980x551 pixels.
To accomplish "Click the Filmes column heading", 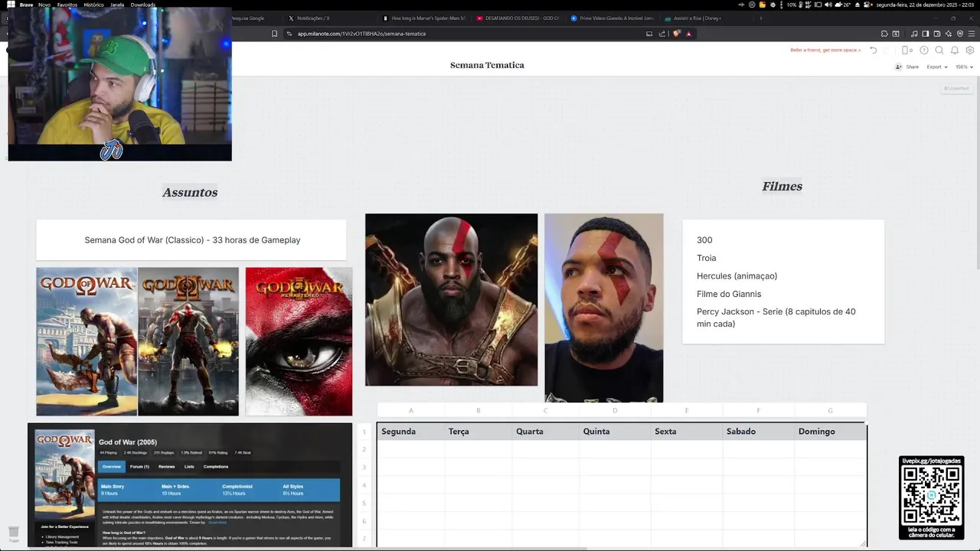I will 782,186.
